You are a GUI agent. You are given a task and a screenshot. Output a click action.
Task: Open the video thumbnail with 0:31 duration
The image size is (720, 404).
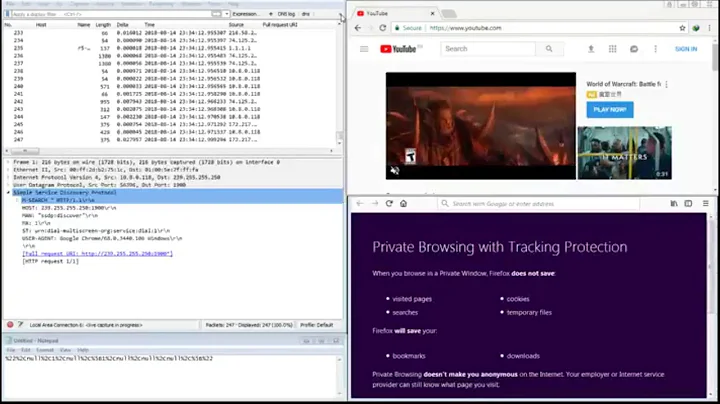click(x=624, y=152)
